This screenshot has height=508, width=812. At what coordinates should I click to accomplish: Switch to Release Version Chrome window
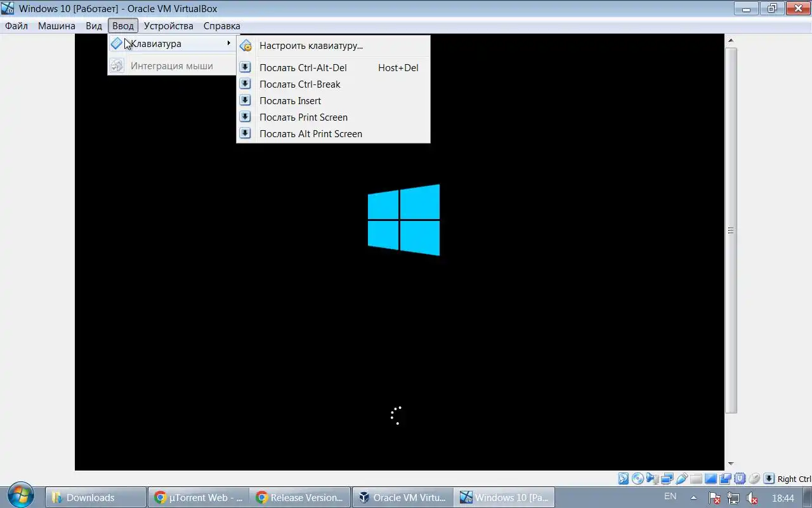point(300,498)
